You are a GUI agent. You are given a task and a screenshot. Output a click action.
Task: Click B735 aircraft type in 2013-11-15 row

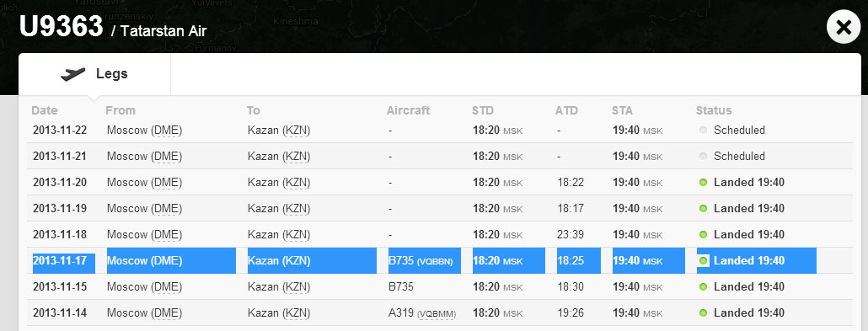click(x=401, y=286)
